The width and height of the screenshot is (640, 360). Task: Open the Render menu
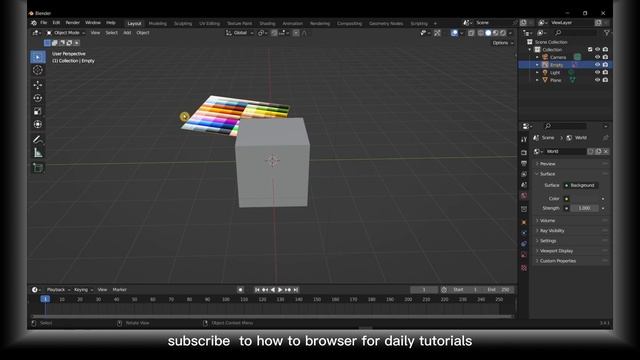(x=73, y=23)
